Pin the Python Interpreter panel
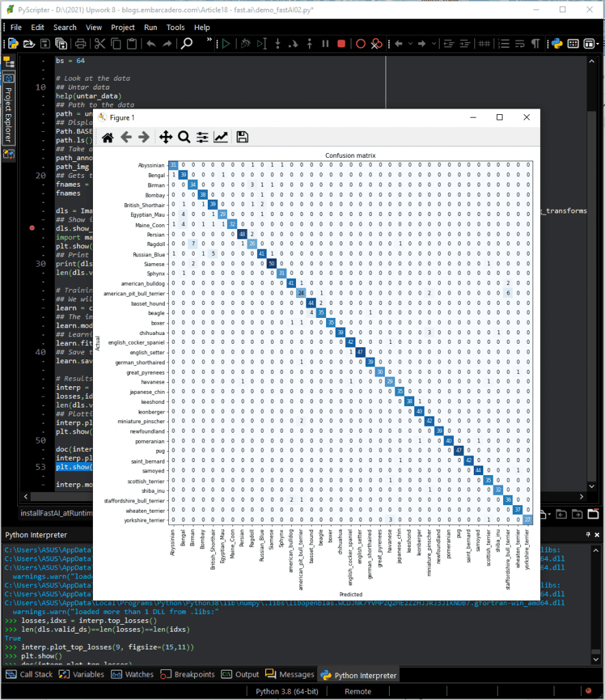605x700 pixels. [588, 535]
